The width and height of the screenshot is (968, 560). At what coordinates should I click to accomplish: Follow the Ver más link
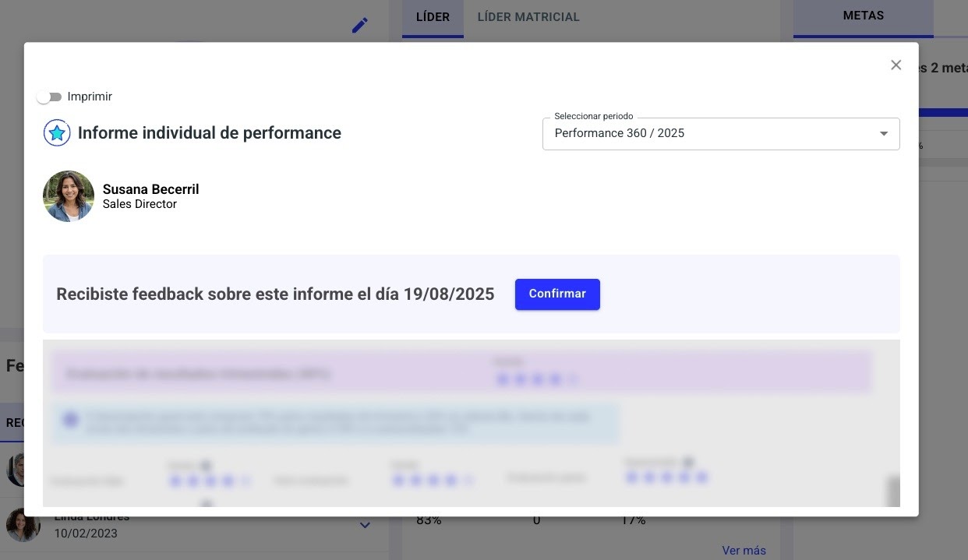(x=744, y=551)
